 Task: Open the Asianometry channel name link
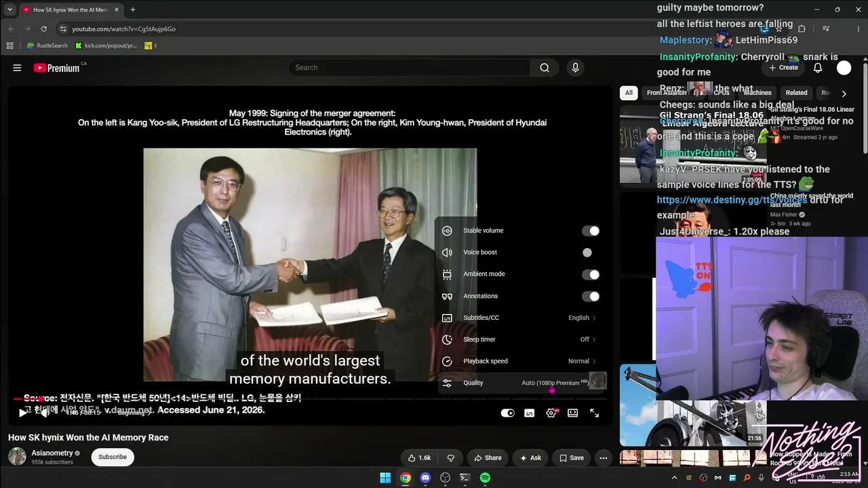click(x=52, y=453)
